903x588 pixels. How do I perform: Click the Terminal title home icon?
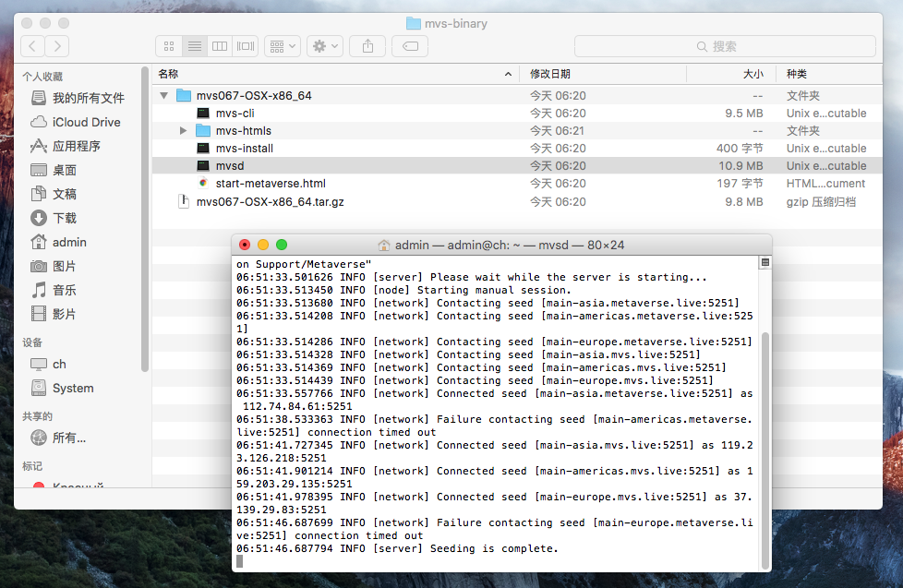click(383, 246)
